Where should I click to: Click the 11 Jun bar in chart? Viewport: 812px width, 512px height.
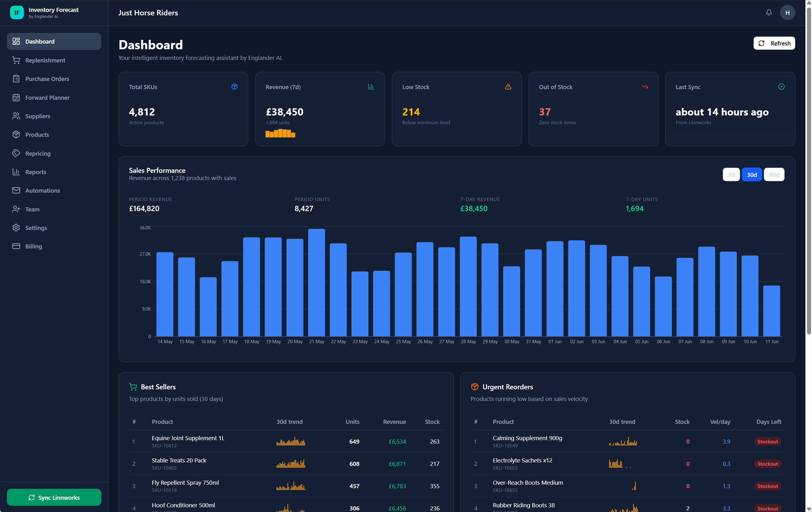[x=772, y=311]
